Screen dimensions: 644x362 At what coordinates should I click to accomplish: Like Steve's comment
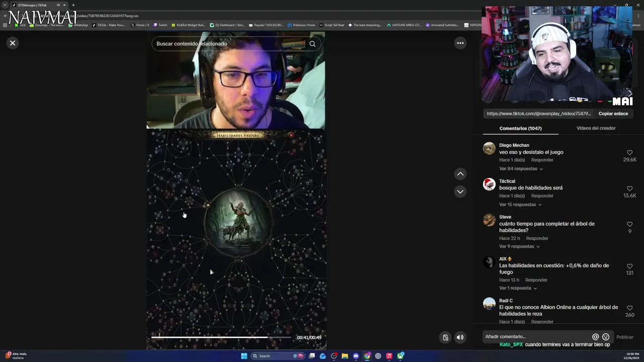click(629, 224)
